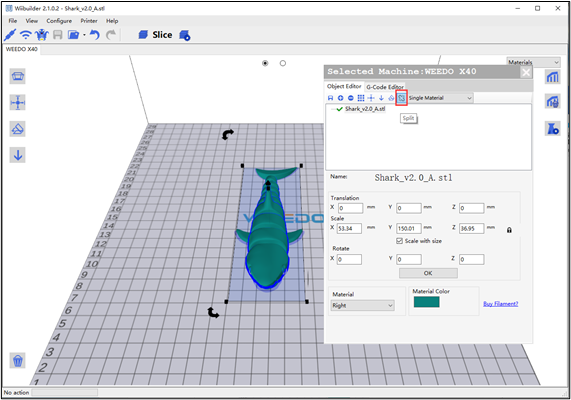
Task: Click the slice settings icon right of Slice
Action: [x=185, y=35]
